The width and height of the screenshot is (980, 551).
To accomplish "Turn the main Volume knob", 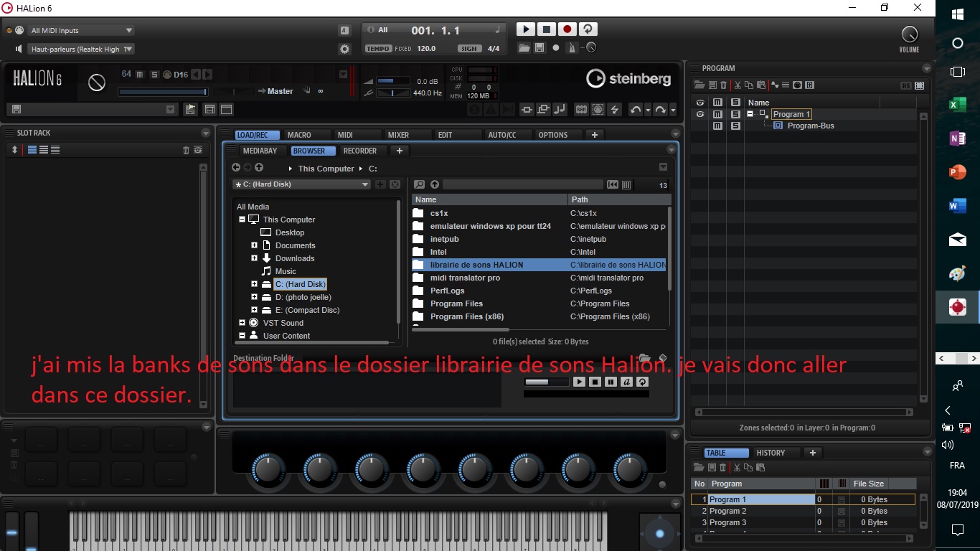I will [909, 34].
